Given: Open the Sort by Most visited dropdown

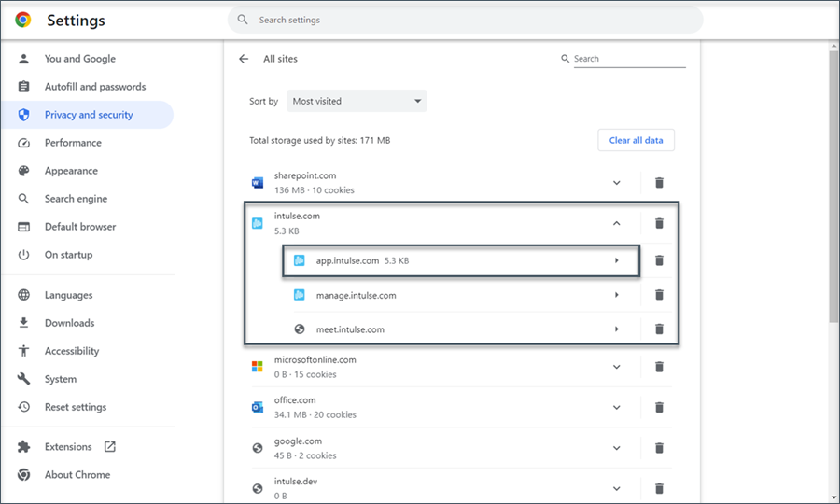Looking at the screenshot, I should (357, 101).
